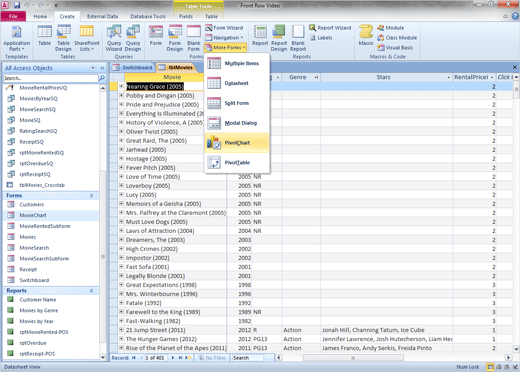Click the navigation pane Search box
The image size is (520, 372).
(51, 78)
